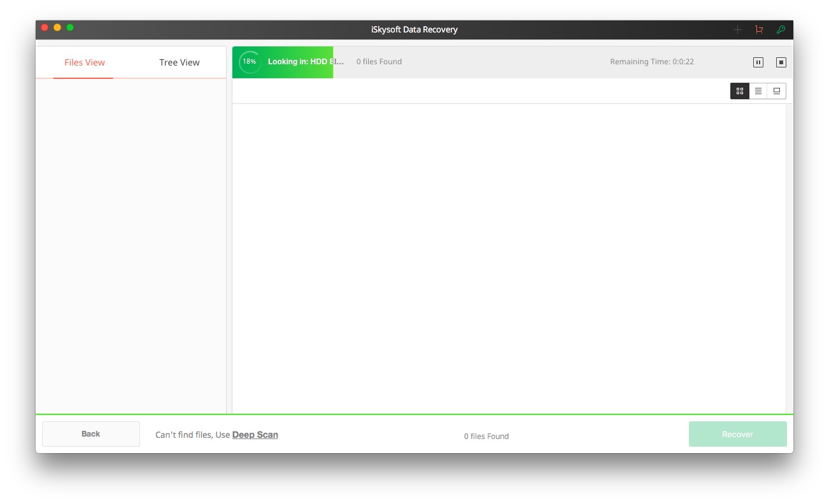Minimize the window with the yellow button
Viewport: 829px width, 504px height.
click(57, 27)
